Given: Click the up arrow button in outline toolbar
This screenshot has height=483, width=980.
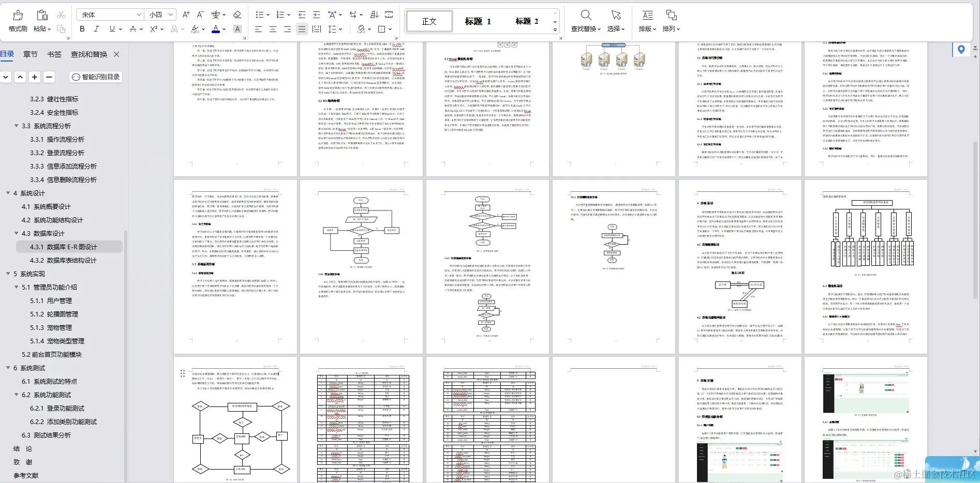Looking at the screenshot, I should [20, 77].
